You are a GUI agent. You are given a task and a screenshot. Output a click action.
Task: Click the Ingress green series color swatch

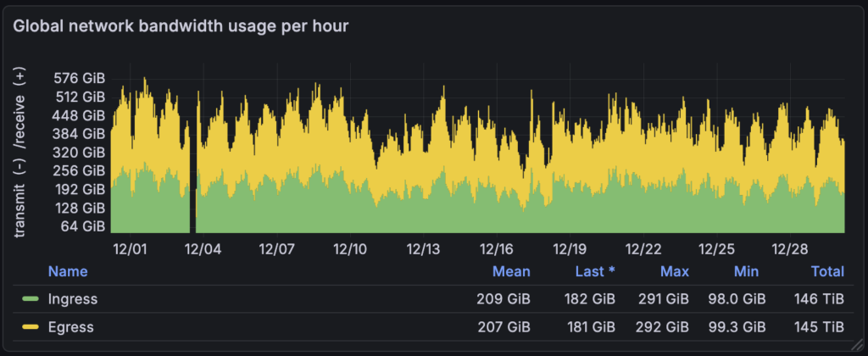31,299
